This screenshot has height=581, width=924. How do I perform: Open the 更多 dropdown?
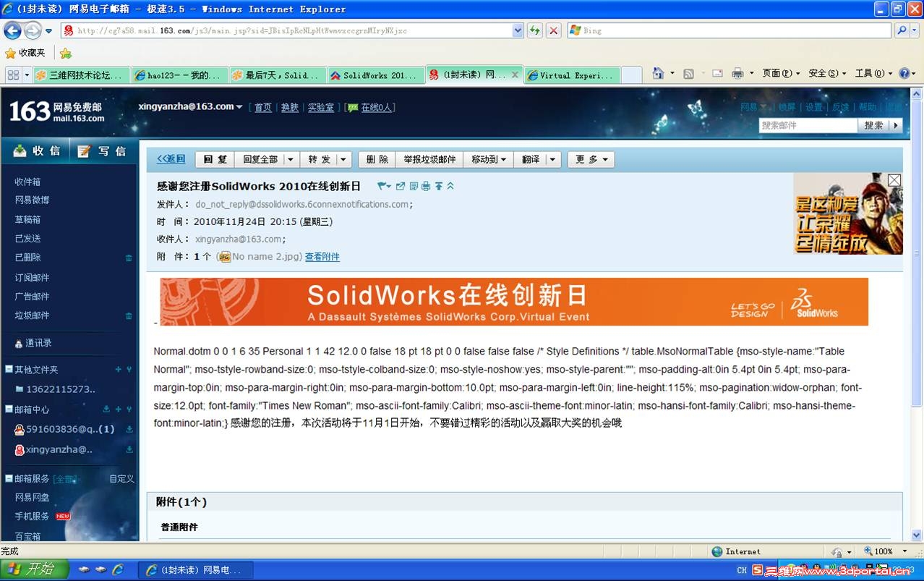[591, 159]
